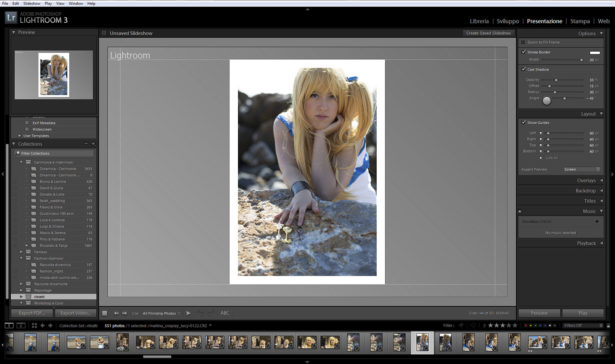Switch to the Sviluppo module
The width and height of the screenshot is (615, 364).
click(508, 21)
